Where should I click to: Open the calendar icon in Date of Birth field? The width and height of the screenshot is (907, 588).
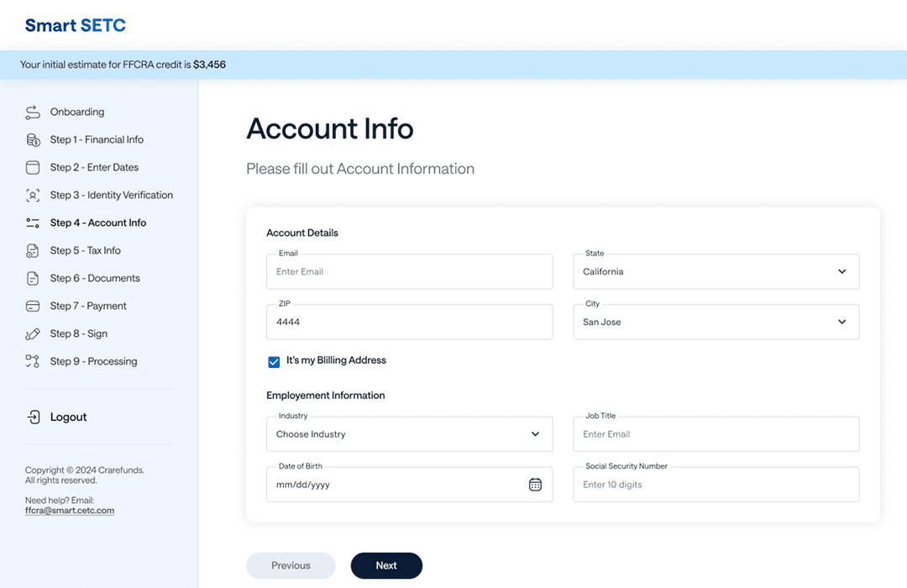click(536, 485)
